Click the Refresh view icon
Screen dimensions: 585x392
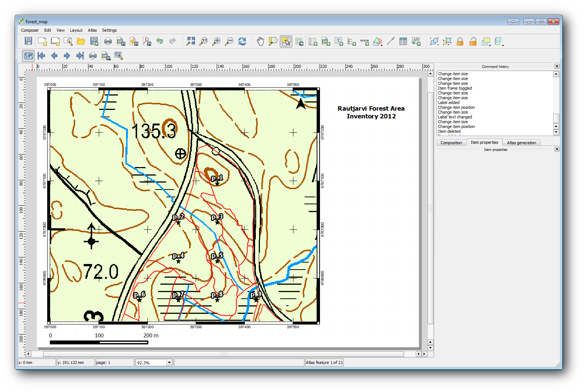pyautogui.click(x=242, y=41)
